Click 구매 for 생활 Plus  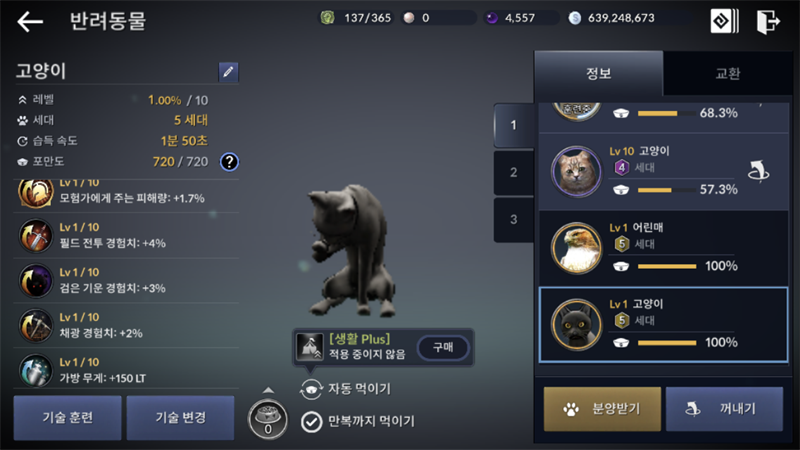click(443, 347)
